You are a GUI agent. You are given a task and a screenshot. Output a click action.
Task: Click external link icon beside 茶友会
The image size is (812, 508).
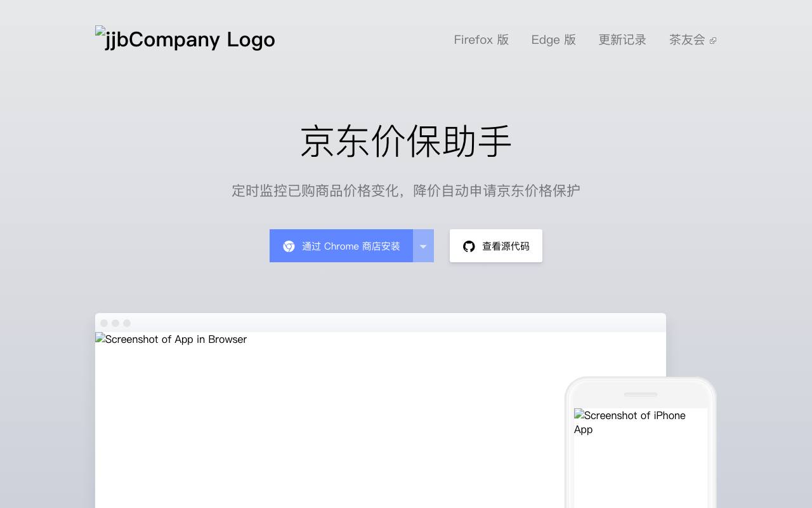click(713, 41)
